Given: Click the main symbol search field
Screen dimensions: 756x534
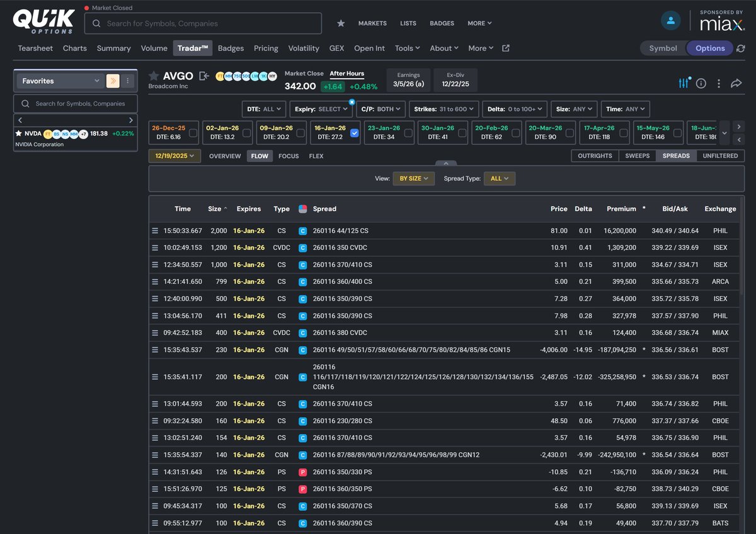Looking at the screenshot, I should (203, 23).
